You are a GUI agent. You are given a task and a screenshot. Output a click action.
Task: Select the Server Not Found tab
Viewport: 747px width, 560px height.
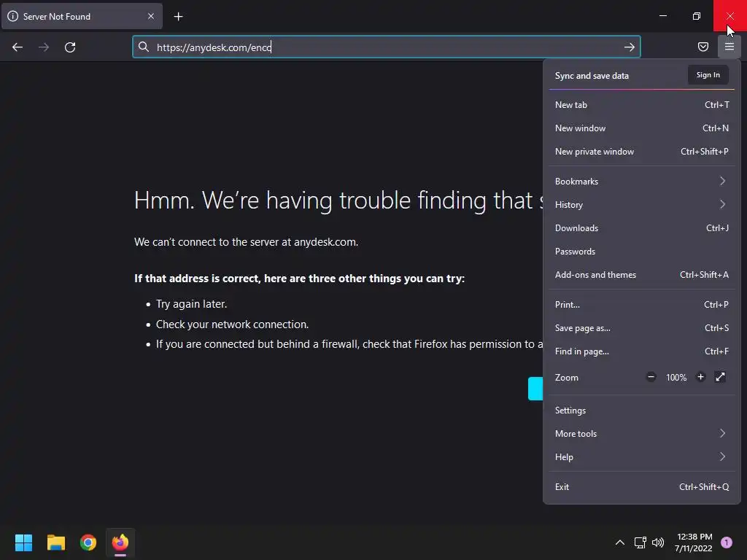pos(82,16)
